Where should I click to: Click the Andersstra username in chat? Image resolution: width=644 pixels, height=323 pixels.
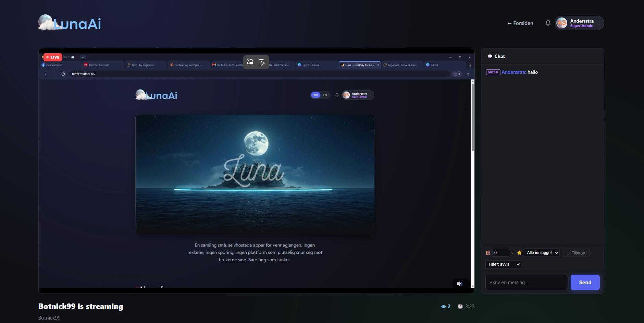pyautogui.click(x=514, y=72)
